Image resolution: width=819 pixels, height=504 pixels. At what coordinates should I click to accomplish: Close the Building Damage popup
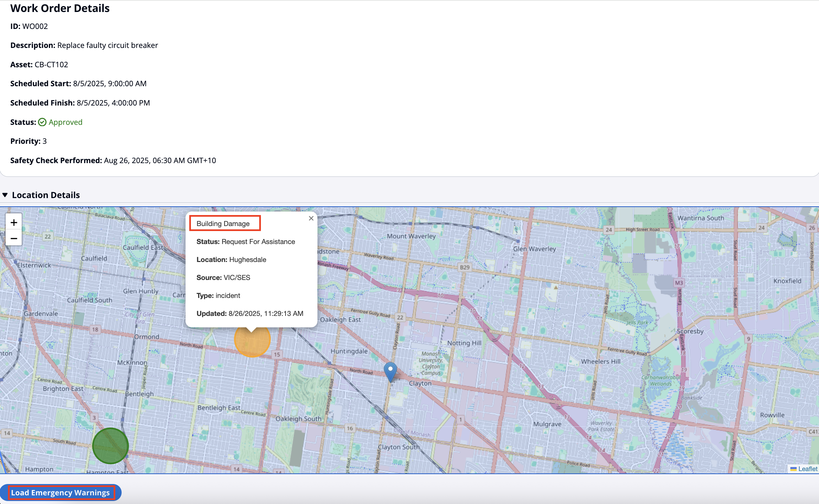coord(311,218)
